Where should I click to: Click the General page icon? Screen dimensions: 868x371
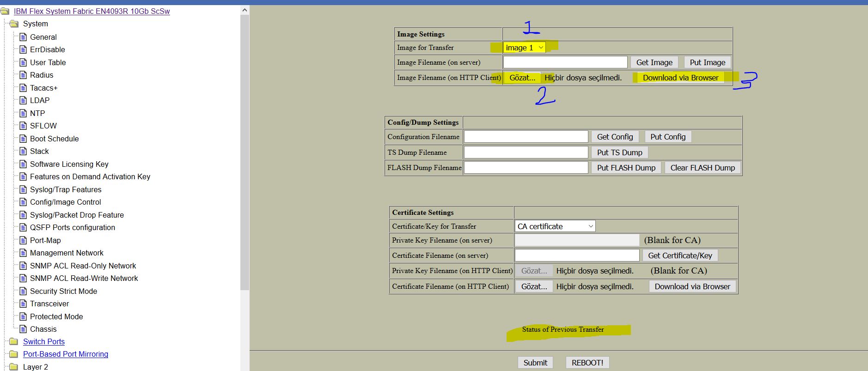[x=23, y=37]
